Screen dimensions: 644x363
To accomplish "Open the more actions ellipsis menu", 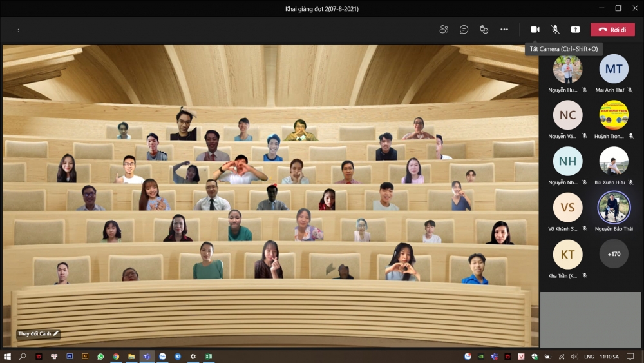I will [x=504, y=30].
